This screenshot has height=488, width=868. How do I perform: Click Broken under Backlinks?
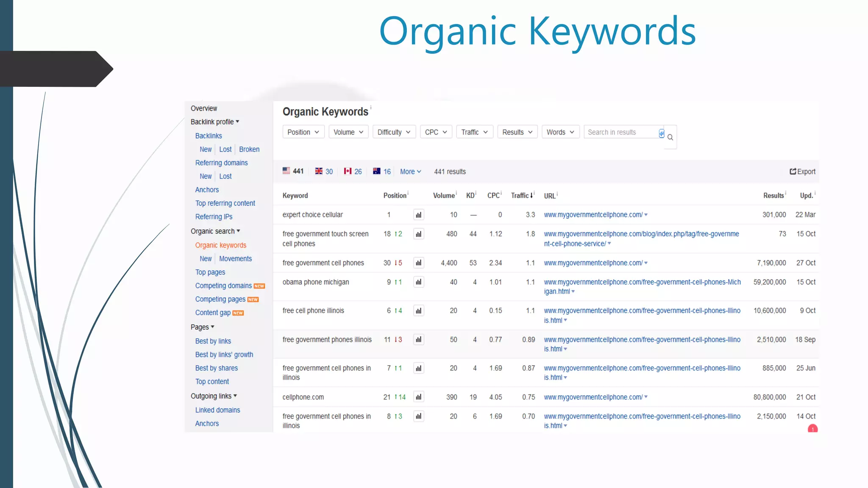click(x=249, y=150)
